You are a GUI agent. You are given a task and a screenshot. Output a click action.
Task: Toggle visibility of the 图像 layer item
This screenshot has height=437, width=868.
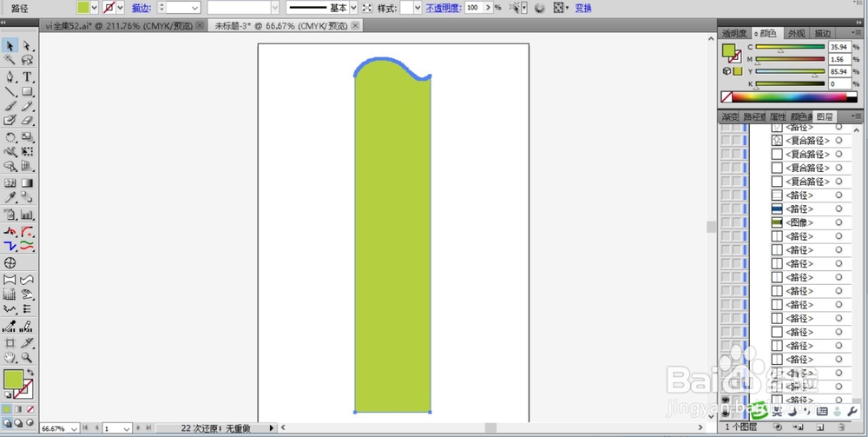pyautogui.click(x=725, y=222)
